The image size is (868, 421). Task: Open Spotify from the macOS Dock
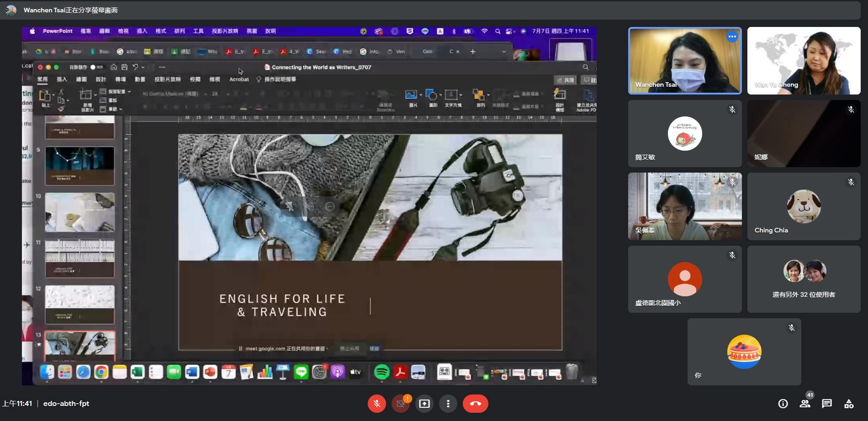[x=382, y=372]
